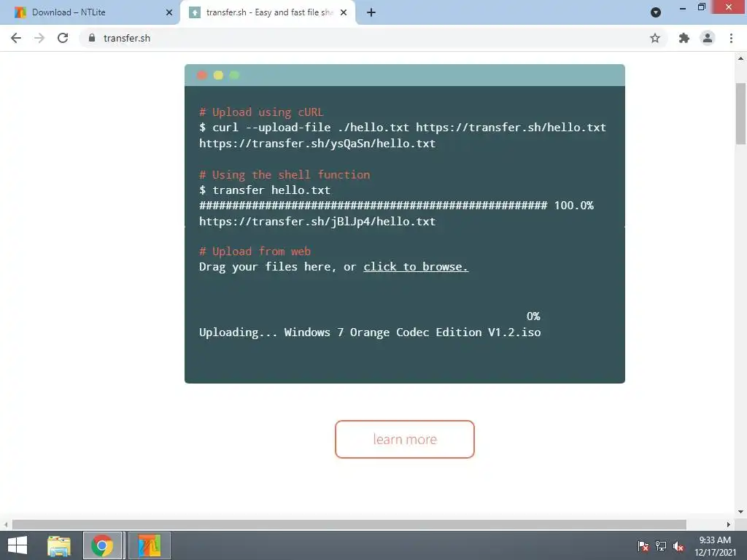Image resolution: width=747 pixels, height=560 pixels.
Task: Click the red terminal window dot
Action: [x=202, y=75]
